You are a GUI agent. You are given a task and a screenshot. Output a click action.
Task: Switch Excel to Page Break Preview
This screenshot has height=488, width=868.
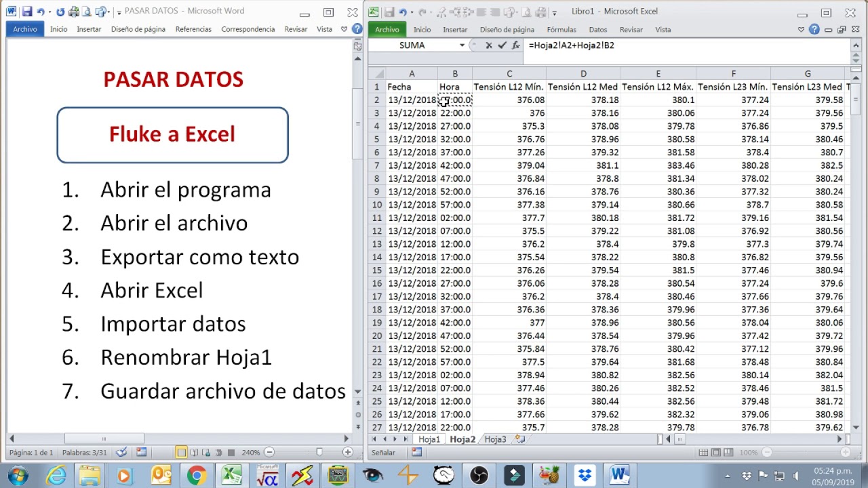click(x=729, y=452)
